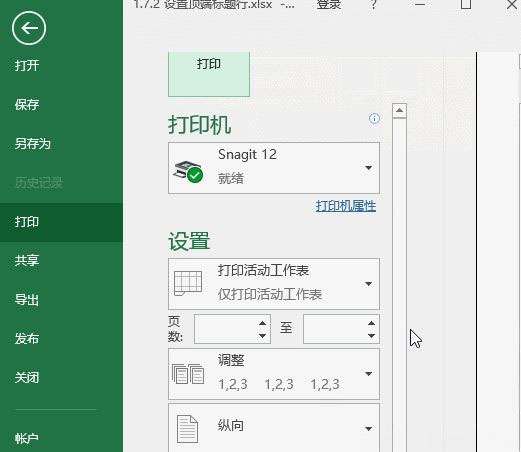Click the 仅打印活动工作表 description text
The image size is (521, 452).
(270, 294)
